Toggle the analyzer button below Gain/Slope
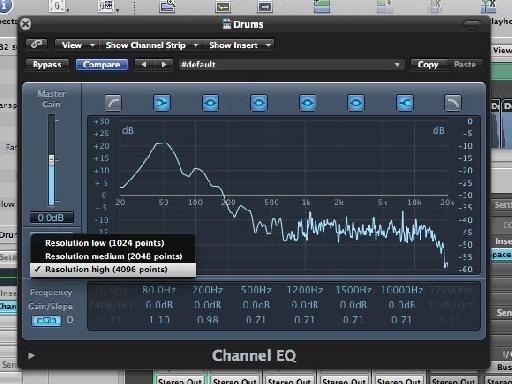The width and height of the screenshot is (512, 384). click(46, 320)
